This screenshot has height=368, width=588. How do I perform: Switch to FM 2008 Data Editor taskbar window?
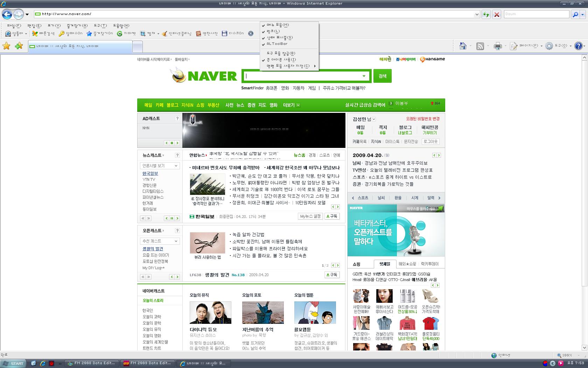pos(92,363)
